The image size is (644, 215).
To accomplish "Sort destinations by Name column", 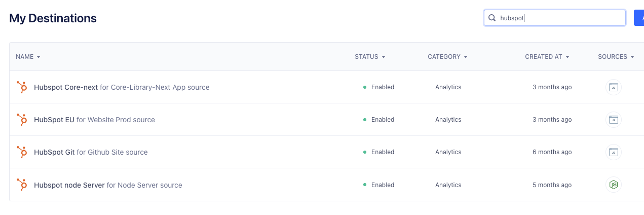I will (x=28, y=57).
